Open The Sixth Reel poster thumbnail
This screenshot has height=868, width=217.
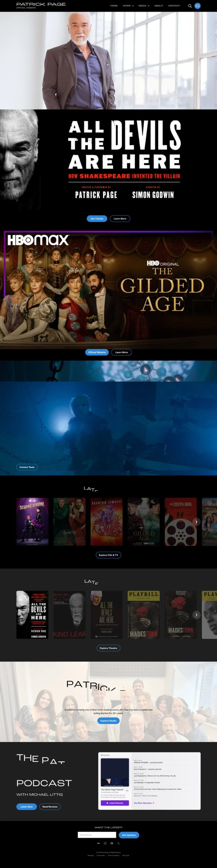(x=181, y=522)
